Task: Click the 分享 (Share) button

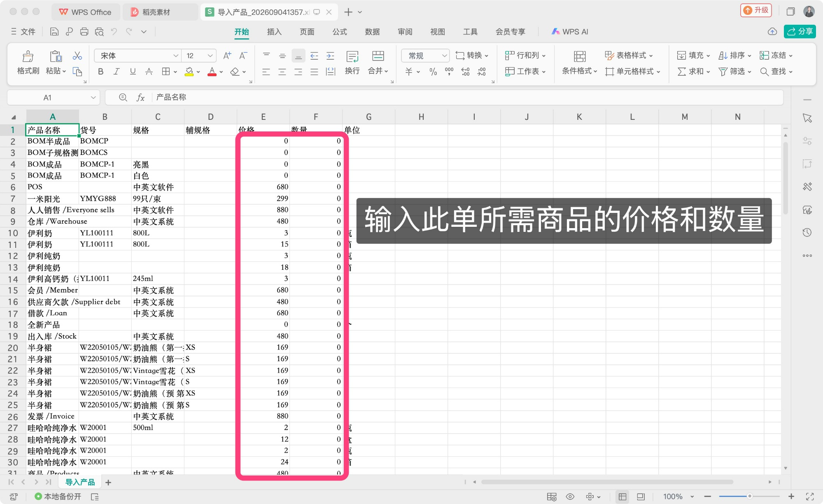Action: 800,32
